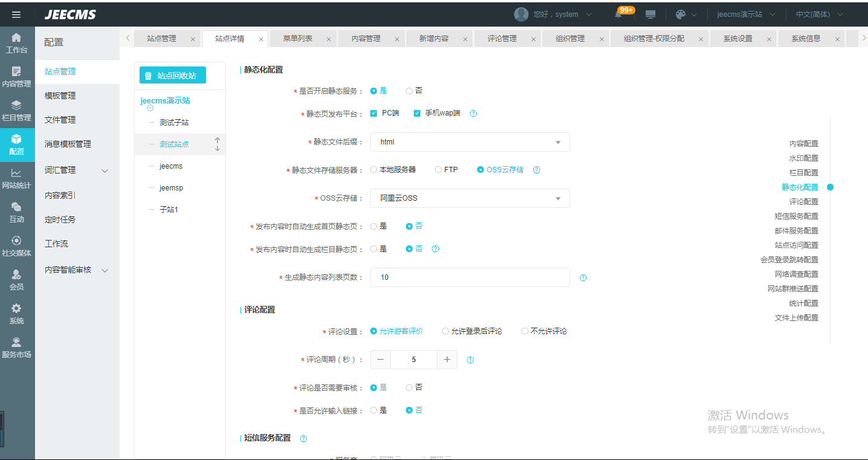The image size is (868, 460).
Task: Click the 站点回收站 button
Action: pyautogui.click(x=173, y=76)
